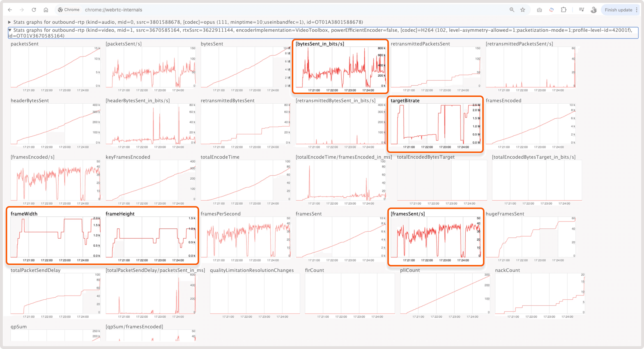Image resolution: width=644 pixels, height=349 pixels.
Task: Click the red-blue sync extension icon
Action: (551, 10)
